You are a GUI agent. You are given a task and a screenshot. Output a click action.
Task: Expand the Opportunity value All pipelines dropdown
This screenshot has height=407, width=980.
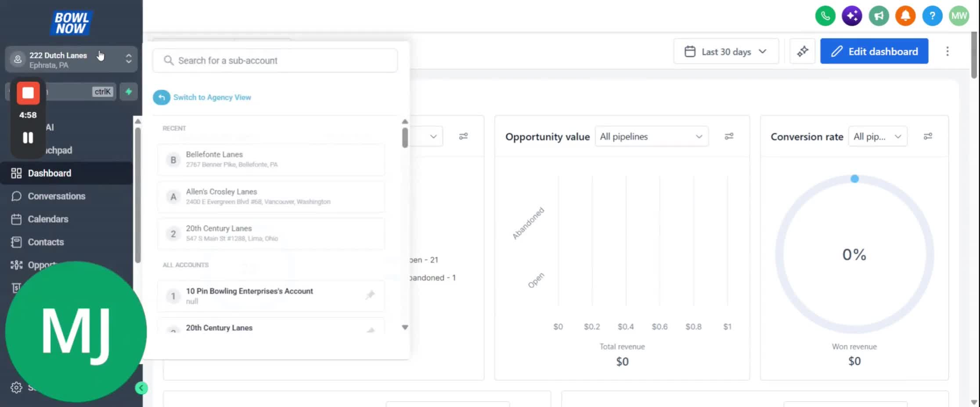click(652, 137)
